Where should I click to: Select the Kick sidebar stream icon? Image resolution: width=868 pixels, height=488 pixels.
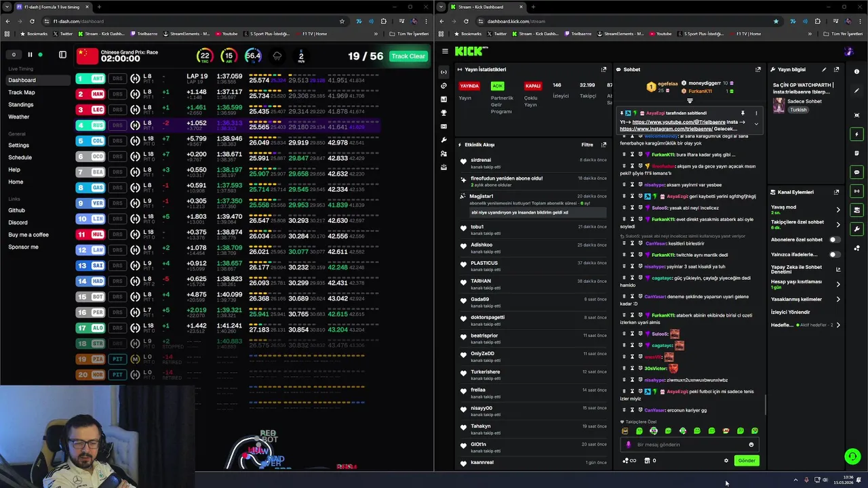pos(443,72)
